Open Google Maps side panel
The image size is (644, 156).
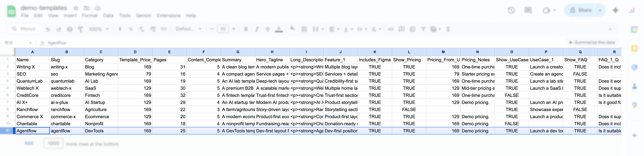[635, 105]
